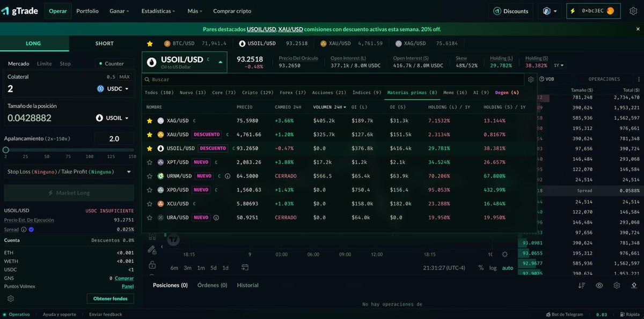Click the leverage value 2.0 input
The width and height of the screenshot is (644, 319).
click(114, 138)
